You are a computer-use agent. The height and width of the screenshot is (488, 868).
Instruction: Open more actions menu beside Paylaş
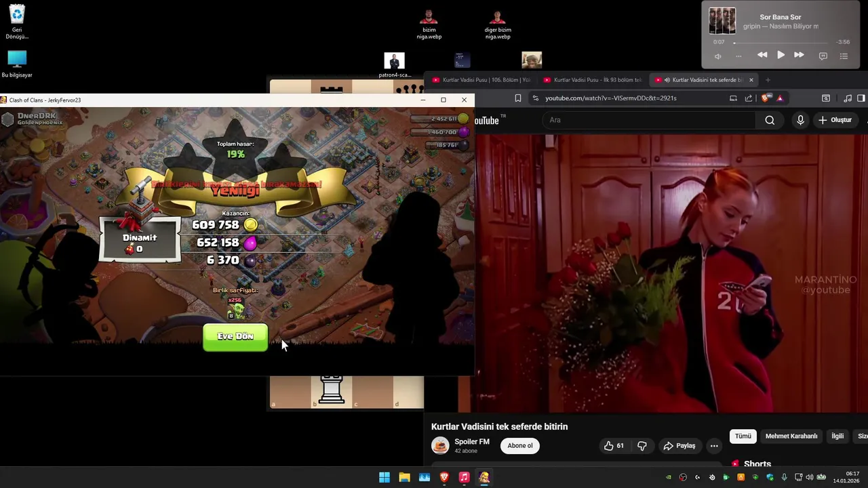[714, 445]
